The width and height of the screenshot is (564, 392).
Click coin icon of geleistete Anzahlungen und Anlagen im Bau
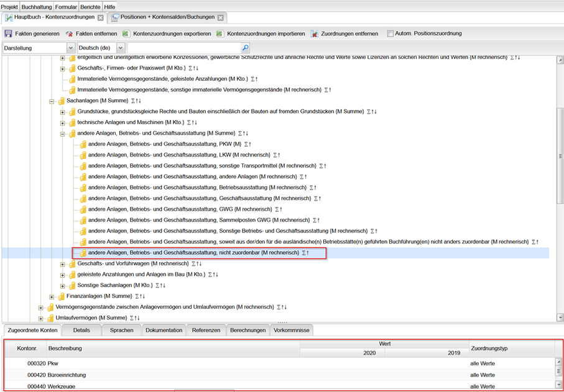[72, 275]
